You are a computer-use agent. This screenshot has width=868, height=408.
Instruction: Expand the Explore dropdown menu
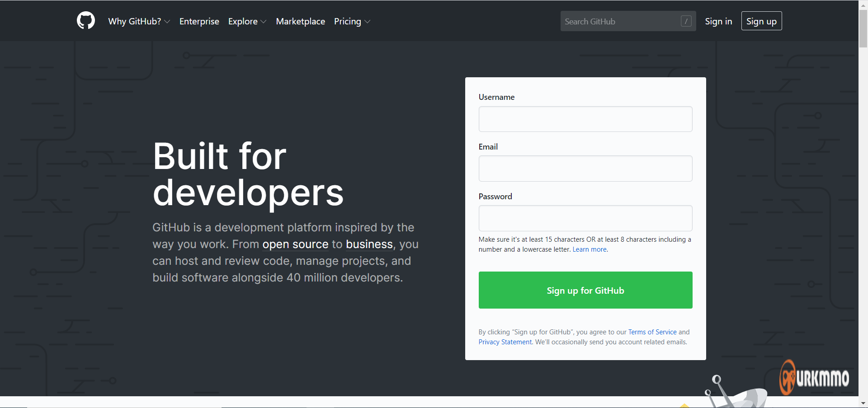click(x=247, y=21)
